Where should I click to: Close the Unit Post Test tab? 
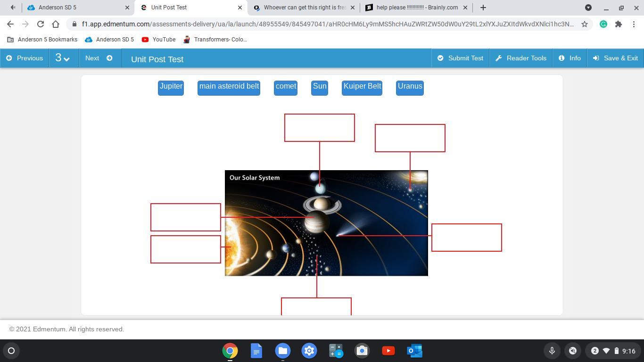tap(239, 8)
